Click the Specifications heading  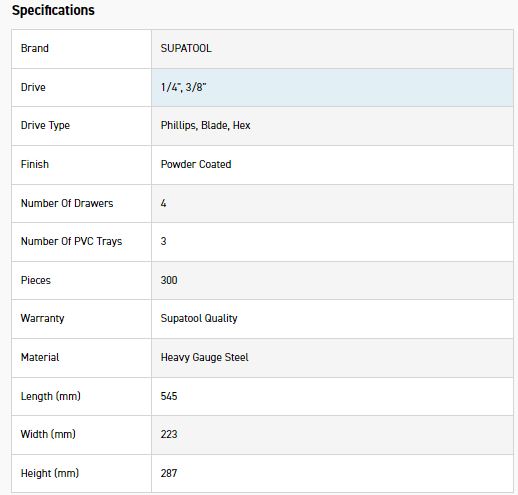[53, 10]
